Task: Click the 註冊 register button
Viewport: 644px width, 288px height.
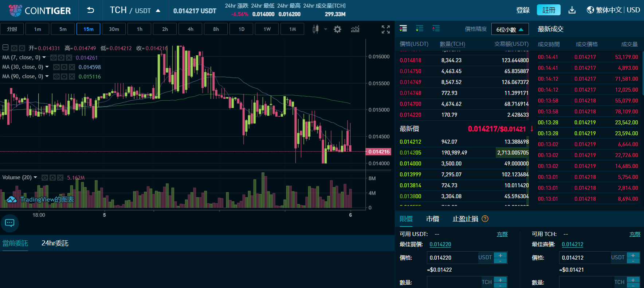Action: click(x=549, y=10)
